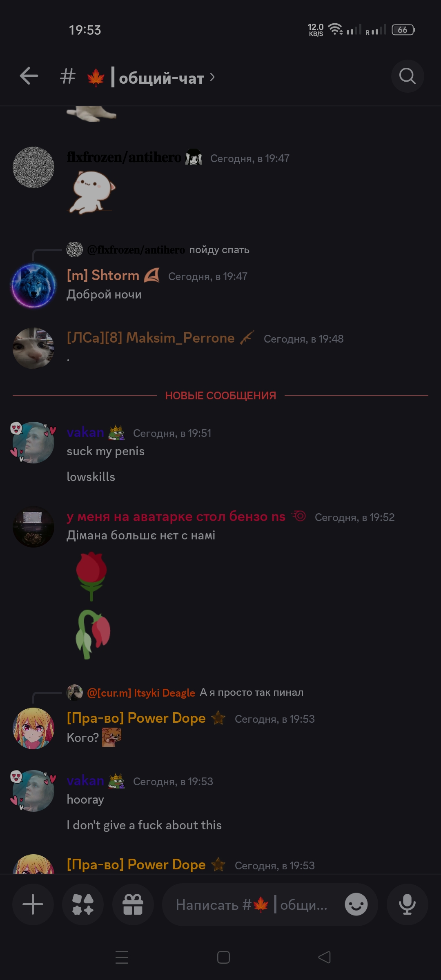
Task: Open attachments with the plus icon
Action: pos(33,904)
